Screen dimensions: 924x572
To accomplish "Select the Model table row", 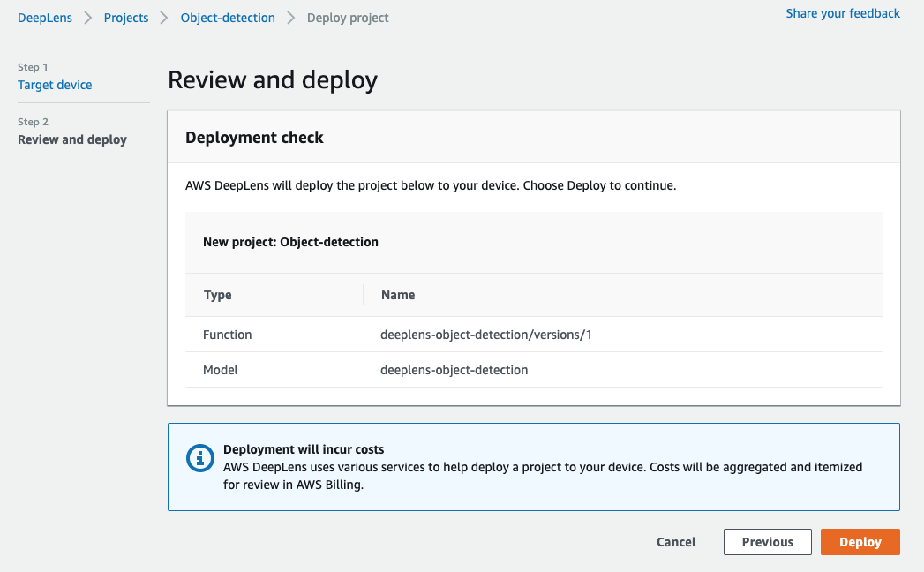I will click(534, 370).
